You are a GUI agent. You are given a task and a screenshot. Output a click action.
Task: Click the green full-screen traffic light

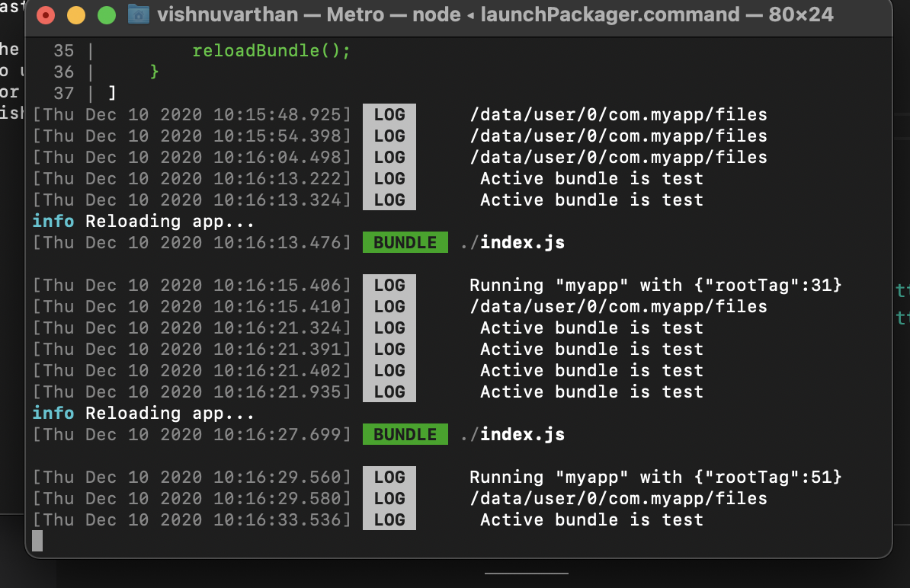pyautogui.click(x=105, y=14)
